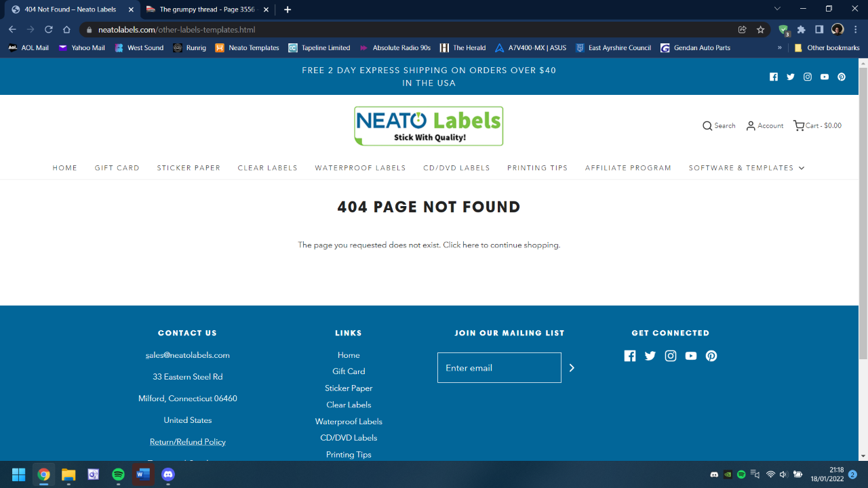The height and width of the screenshot is (488, 868).
Task: Show more bookmarks with the chevron
Action: coord(780,48)
